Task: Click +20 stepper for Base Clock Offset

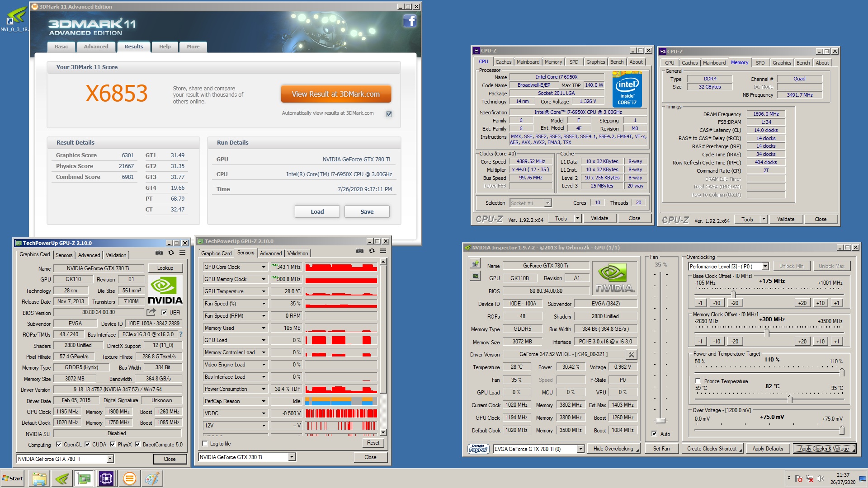Action: click(x=802, y=303)
